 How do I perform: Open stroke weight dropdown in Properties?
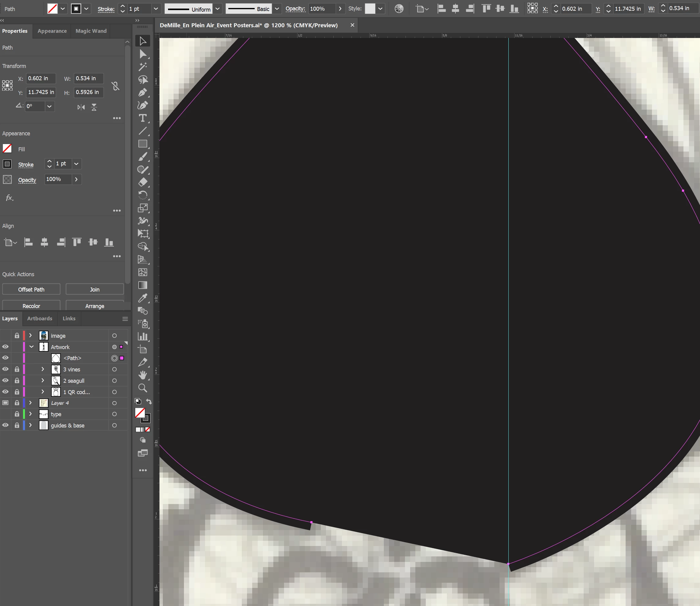77,164
